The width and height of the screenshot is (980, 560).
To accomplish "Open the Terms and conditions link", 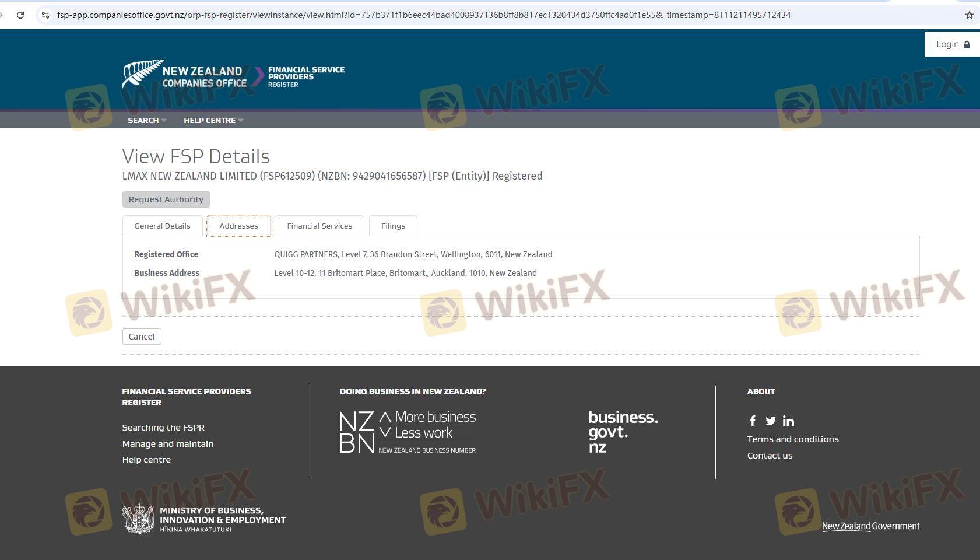I will tap(793, 439).
